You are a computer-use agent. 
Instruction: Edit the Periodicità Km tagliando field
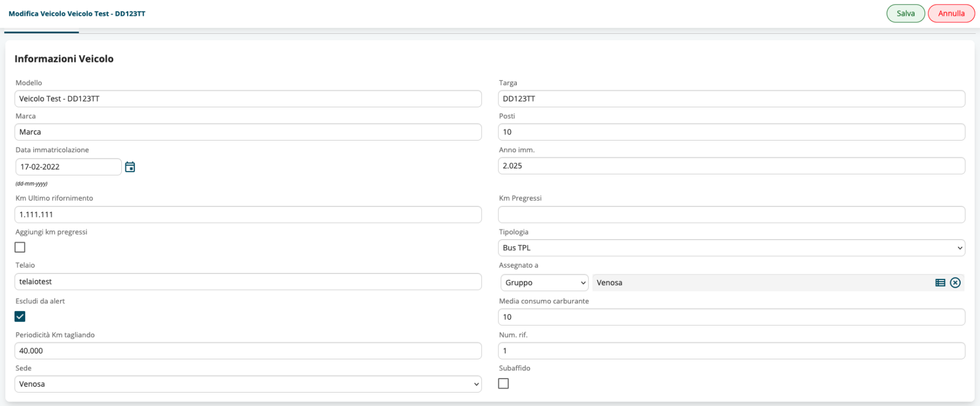click(x=248, y=351)
